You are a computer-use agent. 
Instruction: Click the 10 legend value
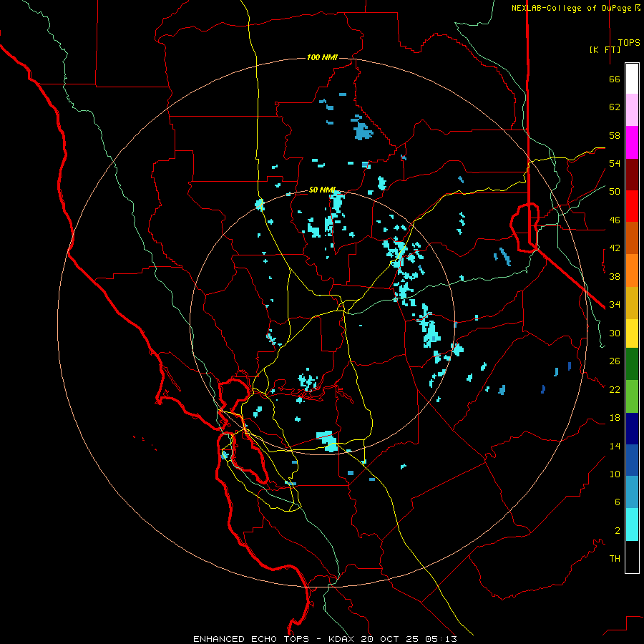[x=615, y=474]
